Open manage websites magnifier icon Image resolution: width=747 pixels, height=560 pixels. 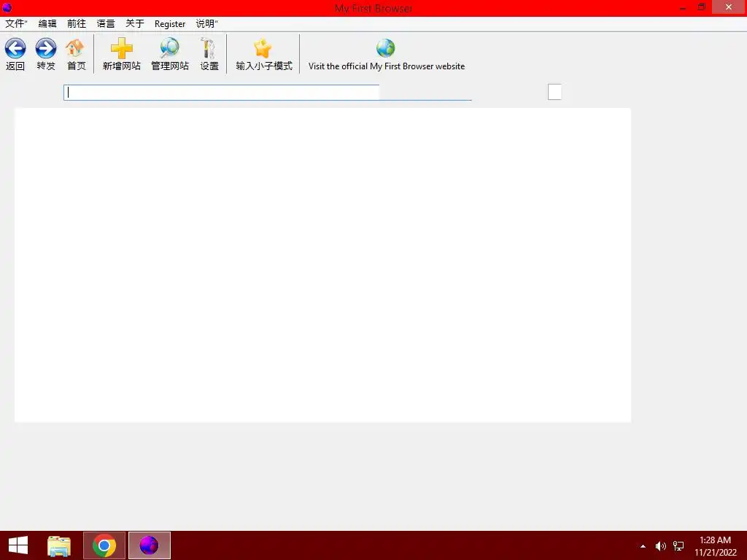(x=169, y=49)
